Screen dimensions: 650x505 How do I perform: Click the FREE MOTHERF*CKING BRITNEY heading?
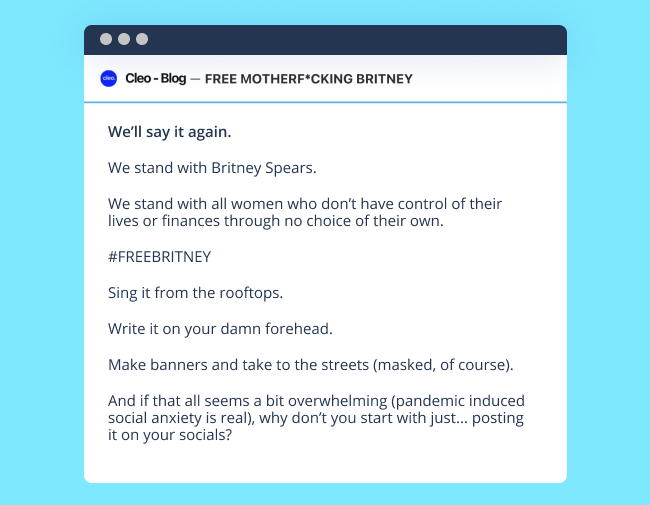click(309, 79)
